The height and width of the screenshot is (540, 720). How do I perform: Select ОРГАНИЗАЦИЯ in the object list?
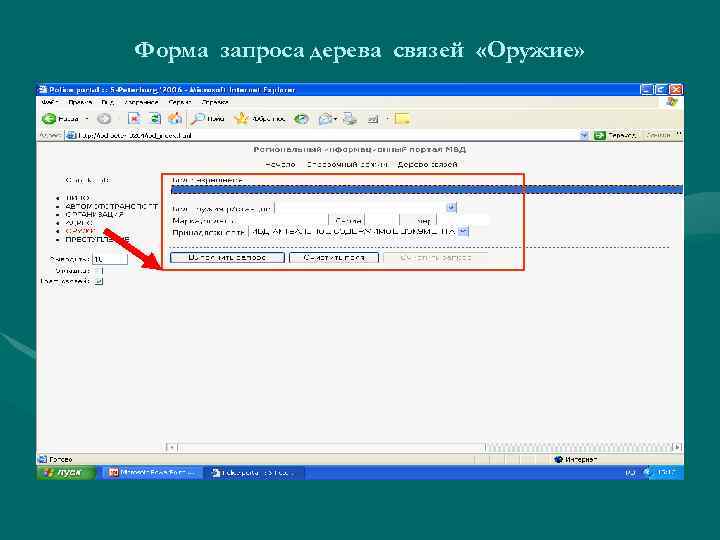[x=95, y=214]
